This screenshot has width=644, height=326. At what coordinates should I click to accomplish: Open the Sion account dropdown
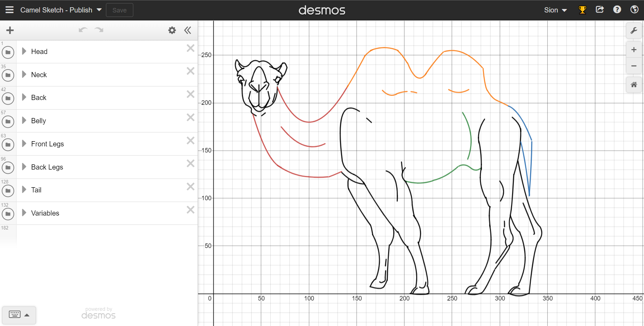click(555, 10)
